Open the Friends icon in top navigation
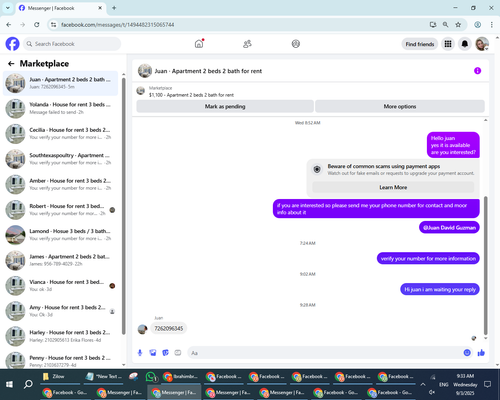500x400 pixels. pos(247,44)
